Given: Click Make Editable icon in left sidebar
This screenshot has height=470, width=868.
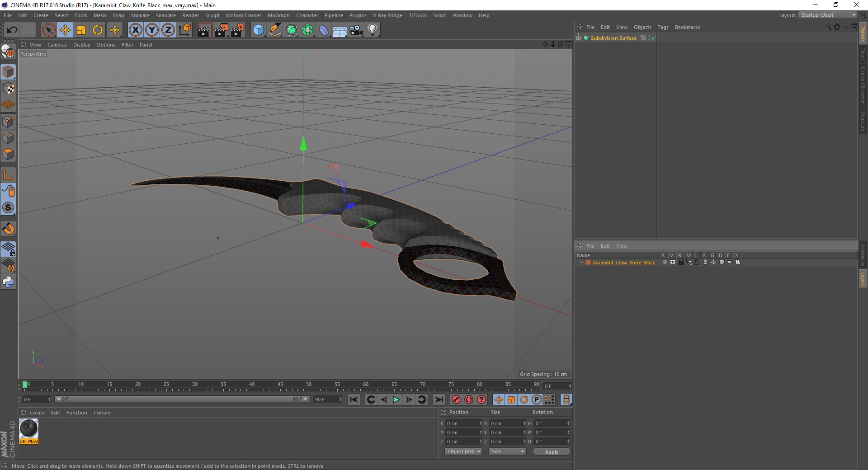Looking at the screenshot, I should [x=8, y=52].
